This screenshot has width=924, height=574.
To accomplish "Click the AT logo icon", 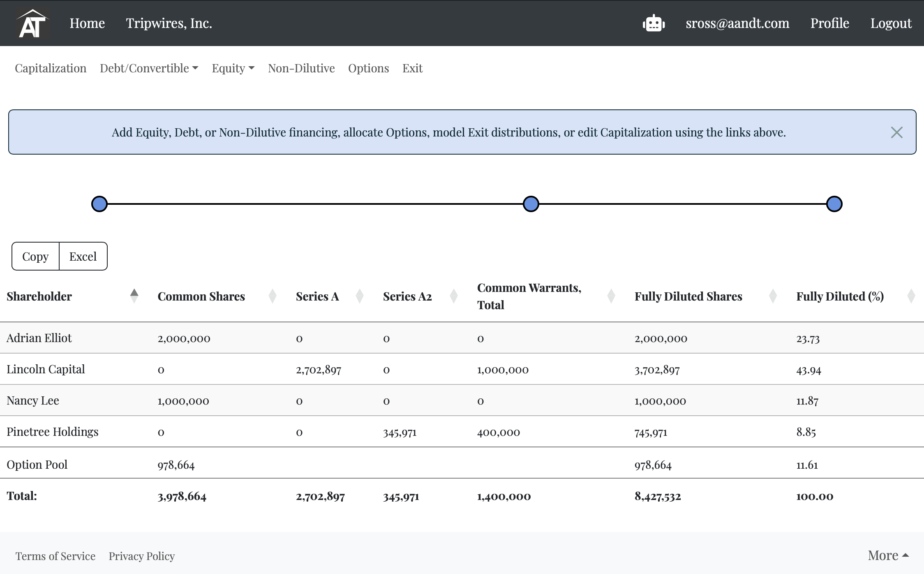I will pos(32,23).
